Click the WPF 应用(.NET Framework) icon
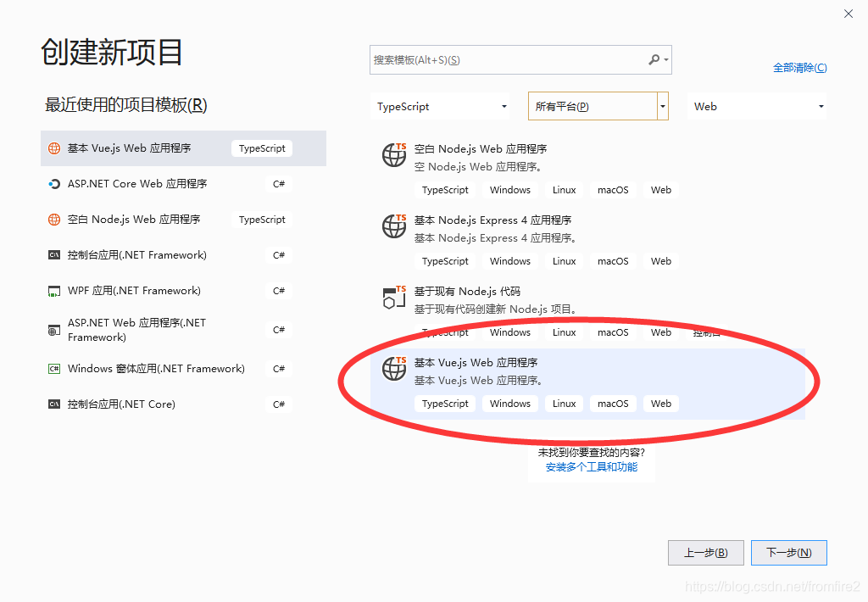 tap(55, 290)
